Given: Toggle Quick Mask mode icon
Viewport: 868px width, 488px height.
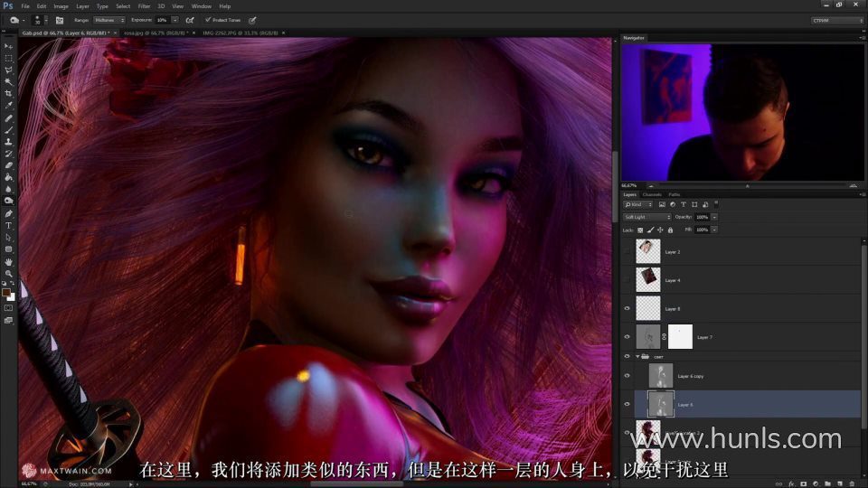Looking at the screenshot, I should click(x=8, y=308).
